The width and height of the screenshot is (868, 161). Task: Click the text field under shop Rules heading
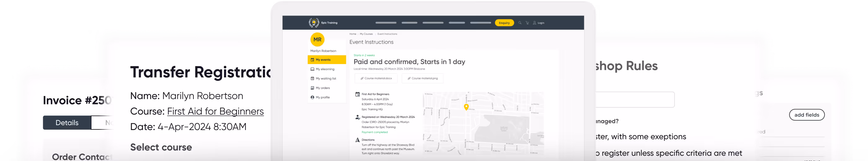635,100
